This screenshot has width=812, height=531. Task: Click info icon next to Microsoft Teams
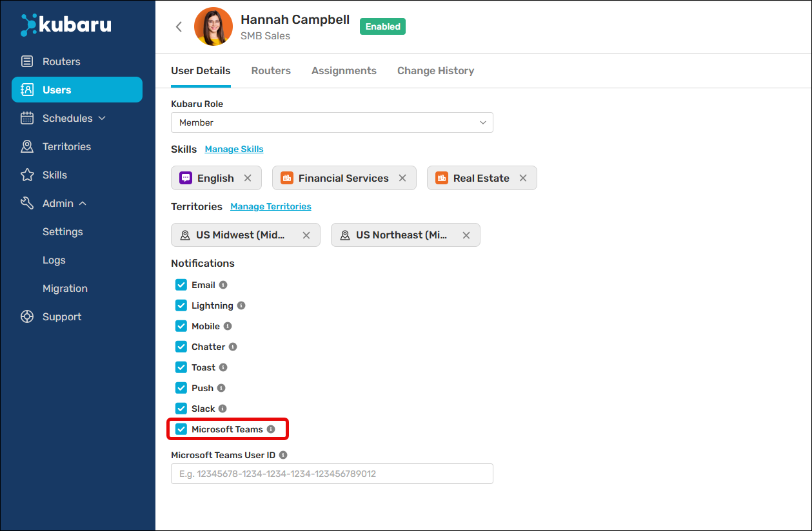click(x=271, y=429)
